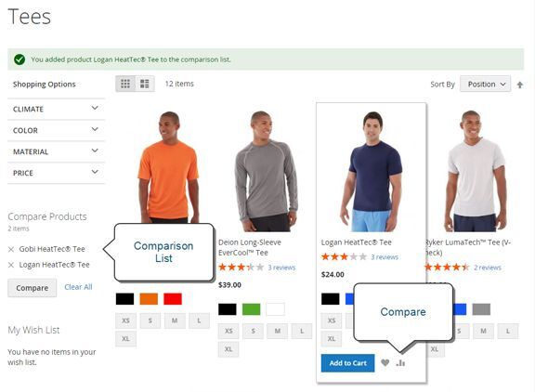The width and height of the screenshot is (535, 392).
Task: Expand the Material shopping option
Action: pos(56,151)
